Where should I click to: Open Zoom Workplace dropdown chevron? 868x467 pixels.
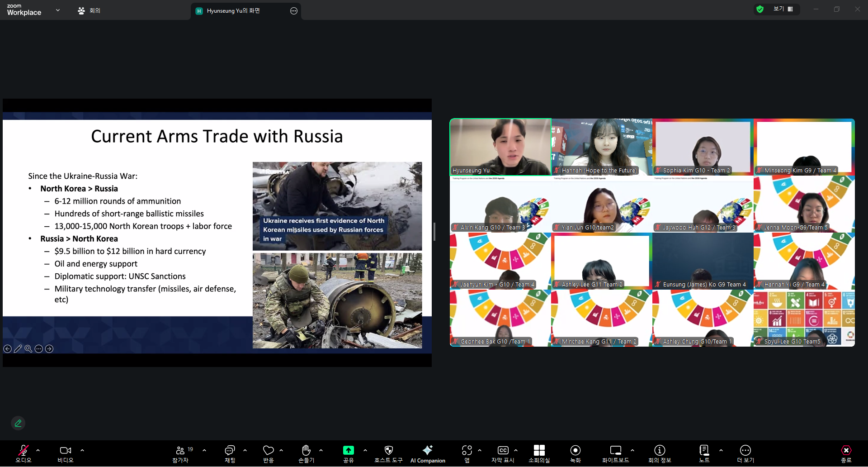[58, 10]
